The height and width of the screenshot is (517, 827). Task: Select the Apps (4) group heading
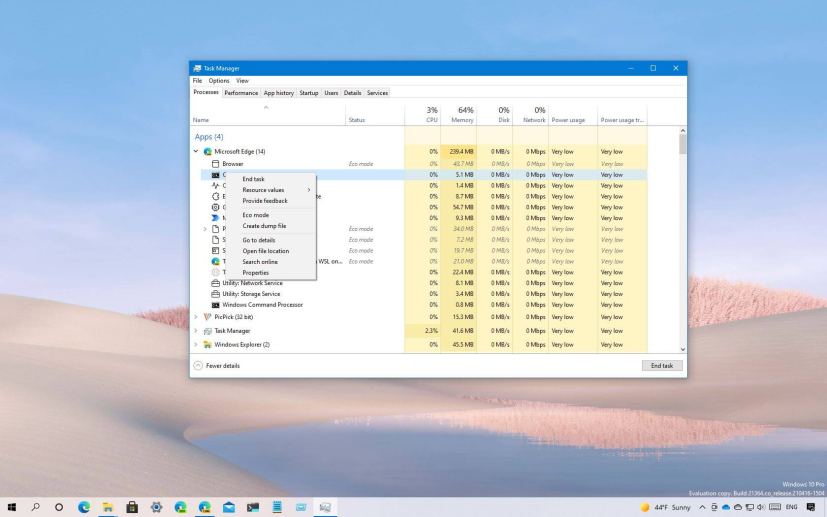[209, 137]
